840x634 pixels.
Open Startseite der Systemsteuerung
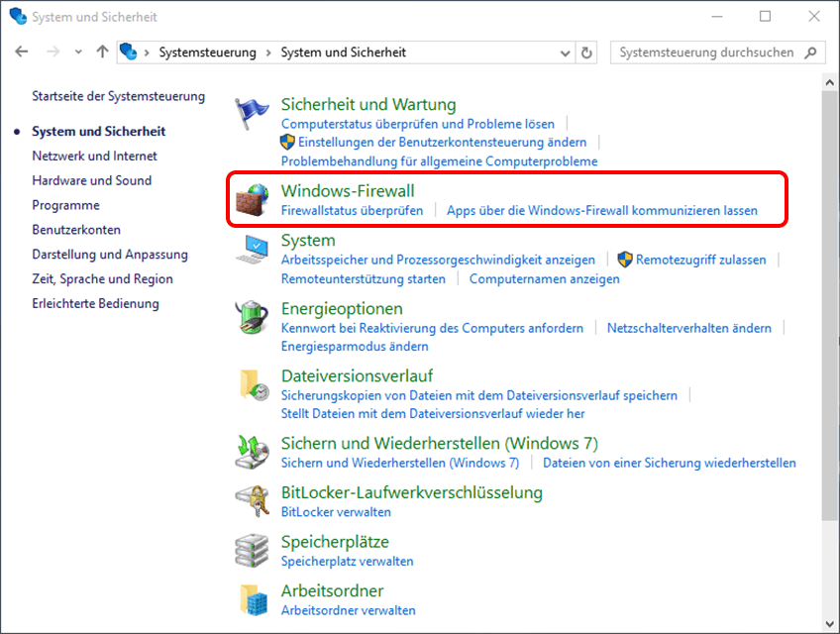(x=119, y=96)
